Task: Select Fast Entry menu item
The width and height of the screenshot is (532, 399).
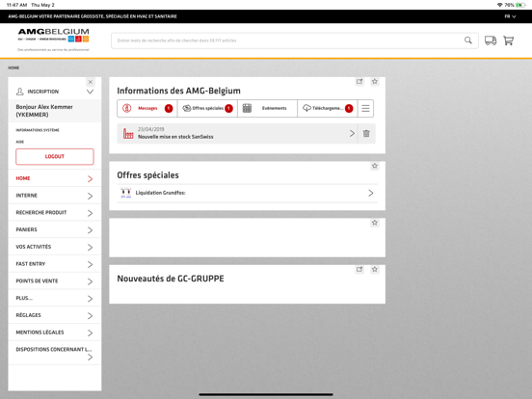Action: click(x=55, y=264)
